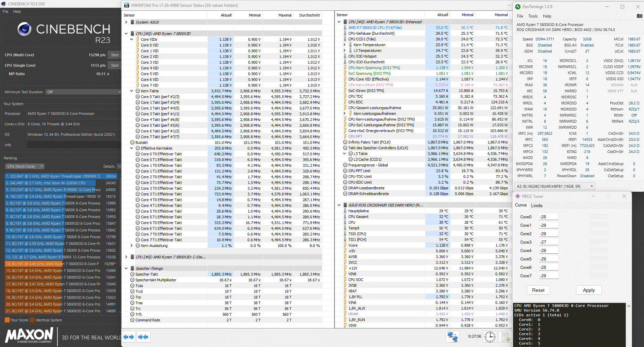Click the HWiNFO64 title bar icon
This screenshot has height=347, width=644.
(127, 5)
